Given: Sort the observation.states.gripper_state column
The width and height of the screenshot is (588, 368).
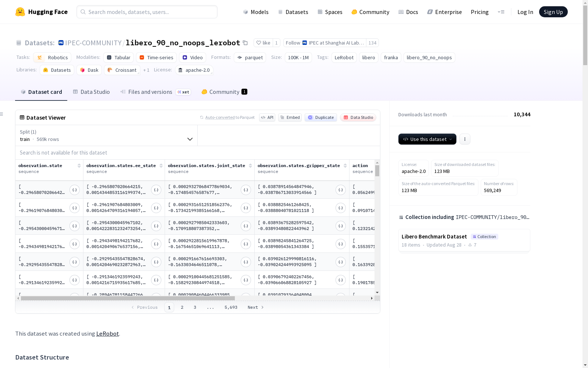Looking at the screenshot, I should tap(345, 166).
